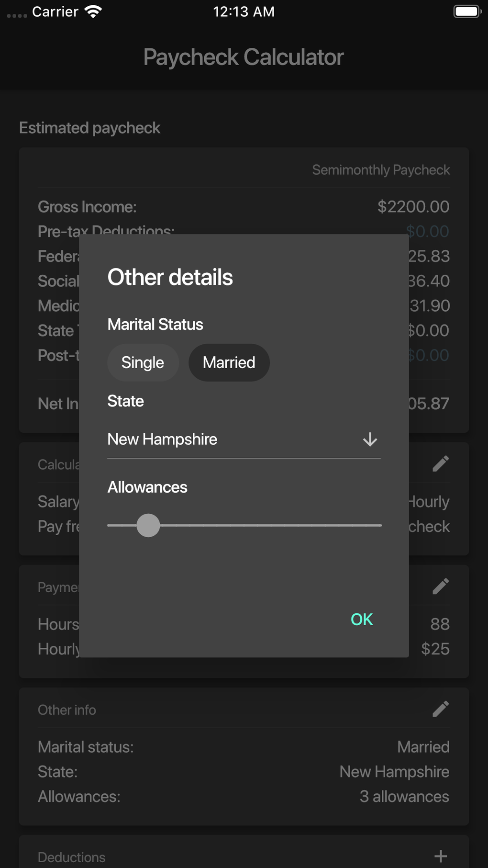Select the Single marital status chip
488x868 pixels.
pos(143,362)
